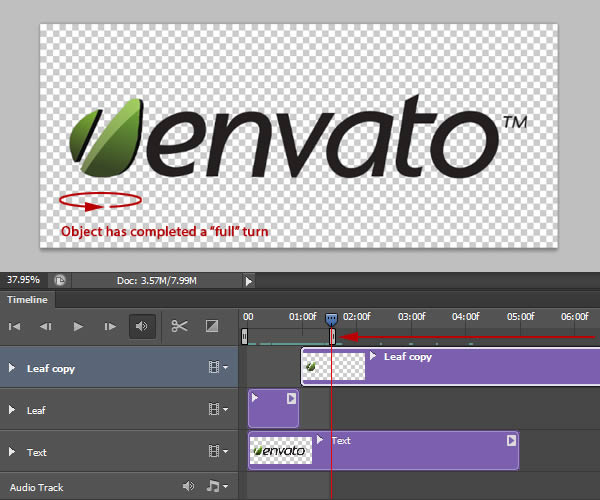Open Leaf copy track filmstrip menu

(x=218, y=367)
